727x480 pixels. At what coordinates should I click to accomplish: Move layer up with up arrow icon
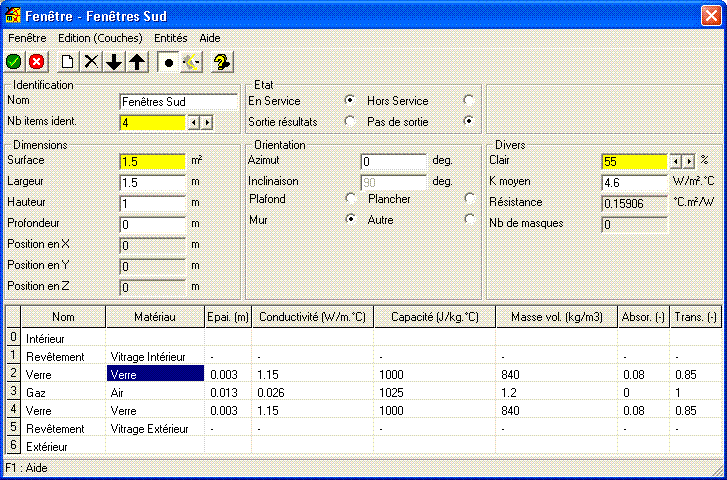coord(137,62)
